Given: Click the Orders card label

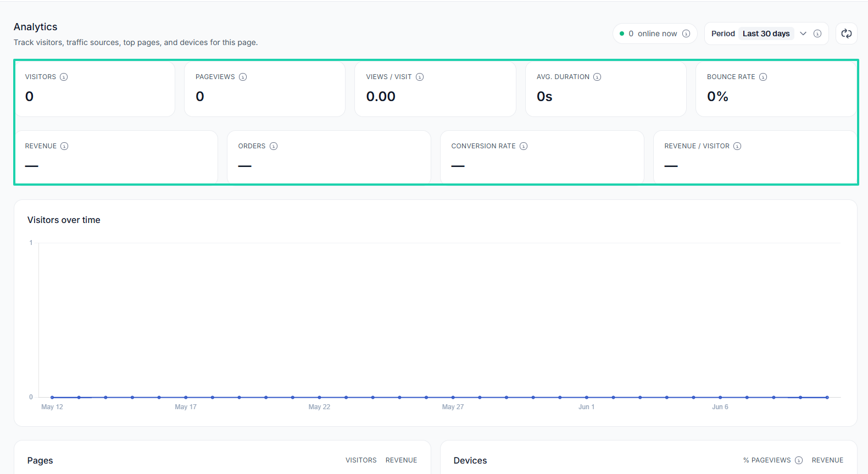Looking at the screenshot, I should (x=252, y=146).
